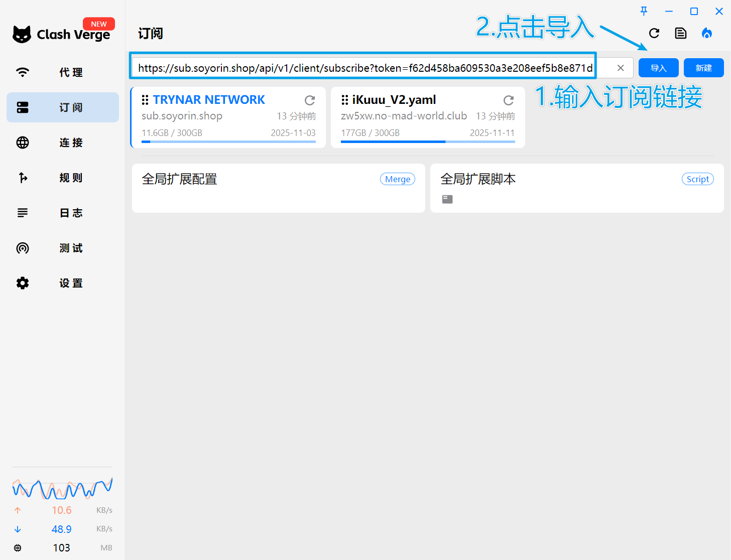Click the 导入 import button
Screen dimensions: 731x560
coord(658,68)
